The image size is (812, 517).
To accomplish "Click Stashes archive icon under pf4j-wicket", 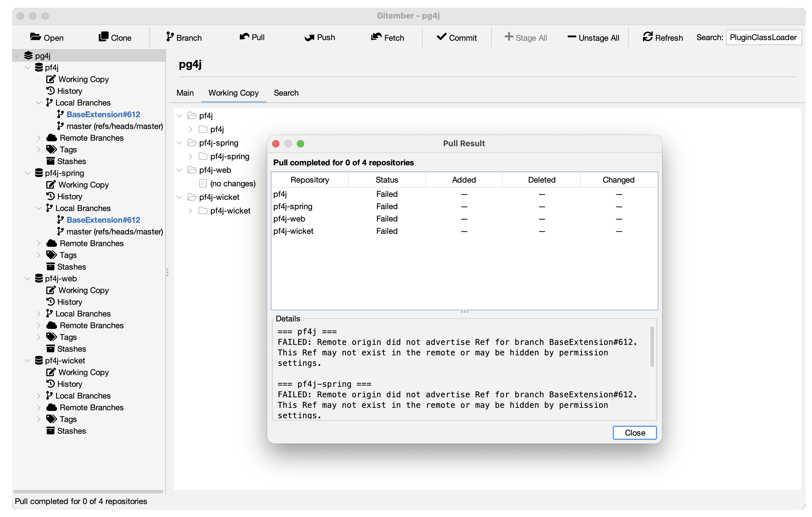I will point(51,431).
